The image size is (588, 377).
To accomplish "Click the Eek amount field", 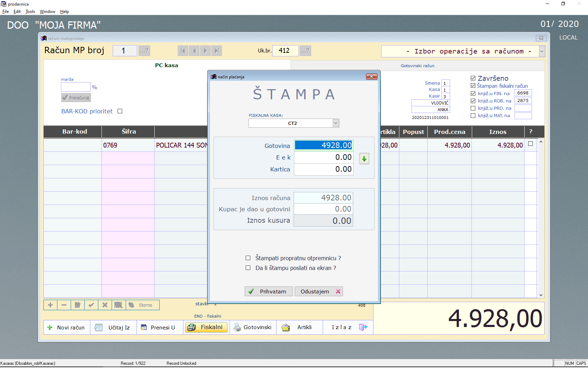I will [x=323, y=157].
